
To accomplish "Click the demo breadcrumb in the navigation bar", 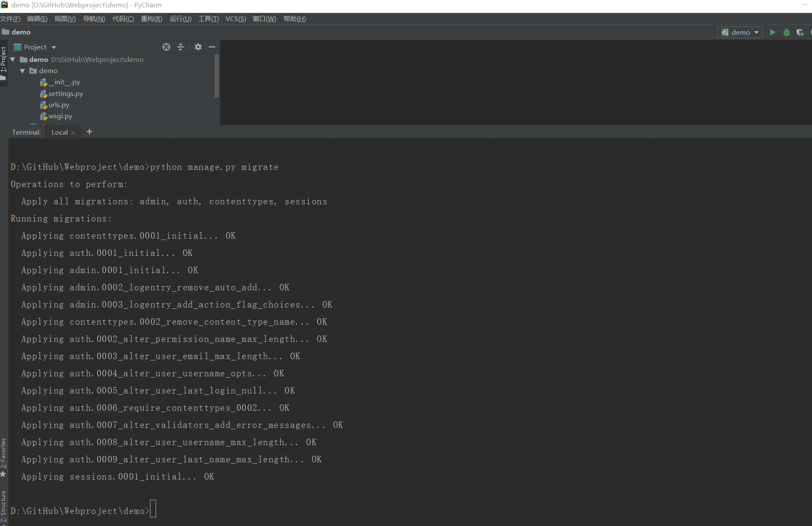I will pyautogui.click(x=21, y=32).
